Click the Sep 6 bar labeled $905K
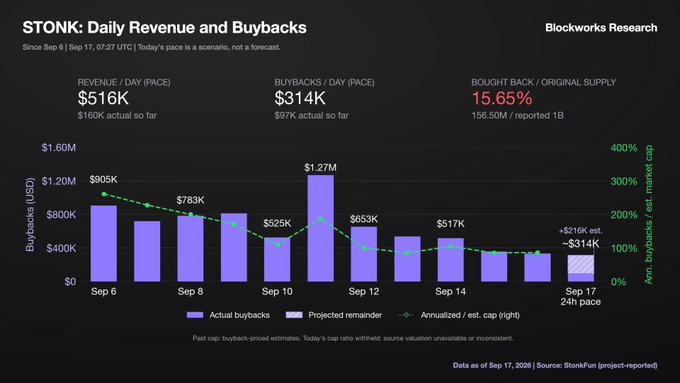Viewport: 680px width, 383px height. [104, 243]
